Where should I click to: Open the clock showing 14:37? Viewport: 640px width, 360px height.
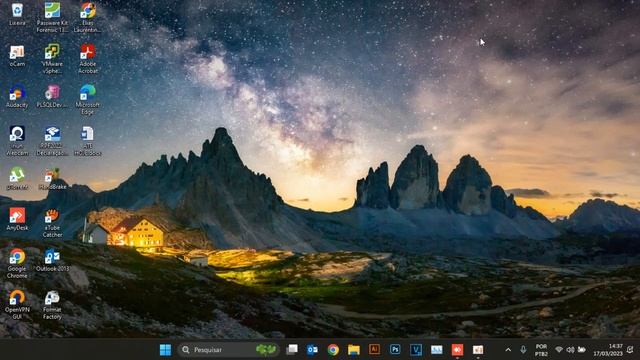pyautogui.click(x=608, y=350)
